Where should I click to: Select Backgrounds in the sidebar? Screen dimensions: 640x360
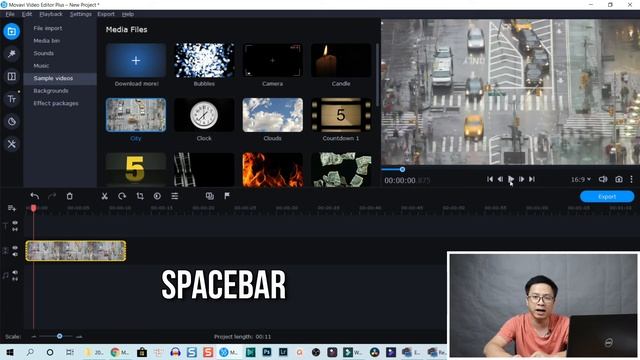click(51, 91)
